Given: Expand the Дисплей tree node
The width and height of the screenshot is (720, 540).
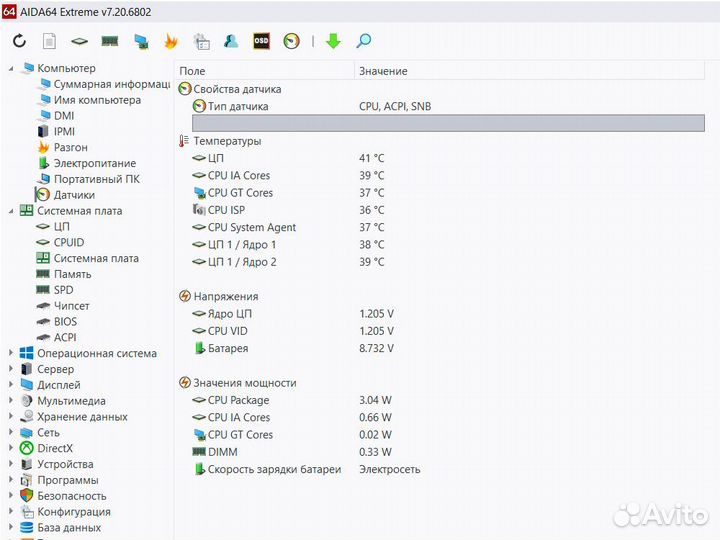Looking at the screenshot, I should pyautogui.click(x=11, y=385).
